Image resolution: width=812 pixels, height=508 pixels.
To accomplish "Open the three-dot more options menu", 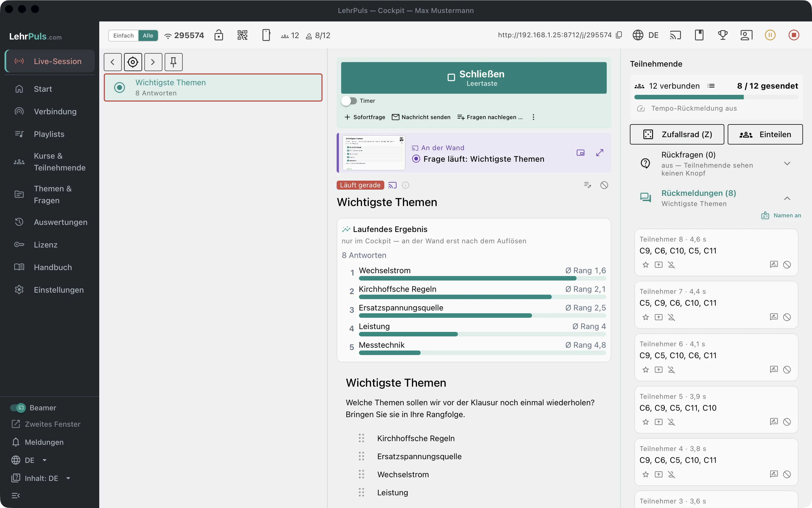I will [533, 117].
